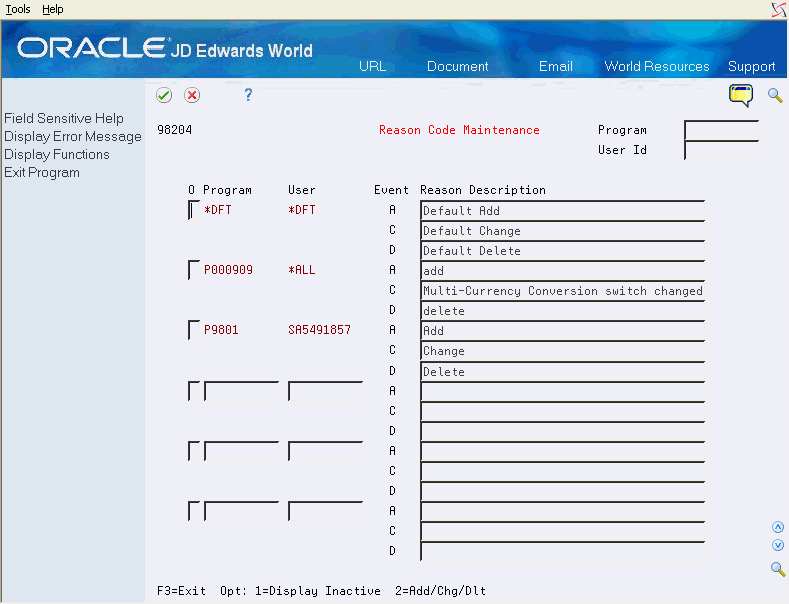Click the User Id filter input field

721,150
